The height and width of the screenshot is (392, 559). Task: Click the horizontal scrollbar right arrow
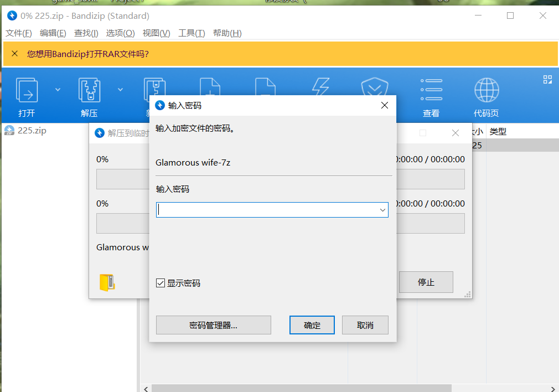click(553, 389)
